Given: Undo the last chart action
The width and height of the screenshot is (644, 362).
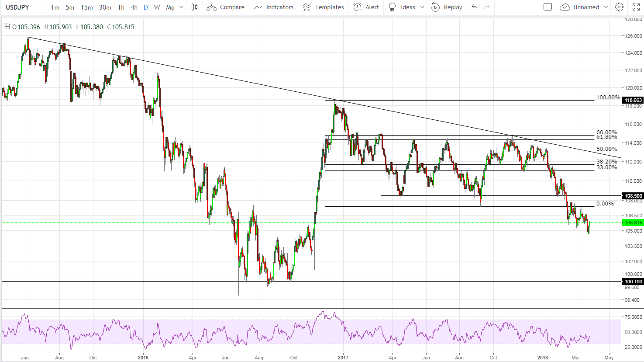Looking at the screenshot, I should [475, 7].
